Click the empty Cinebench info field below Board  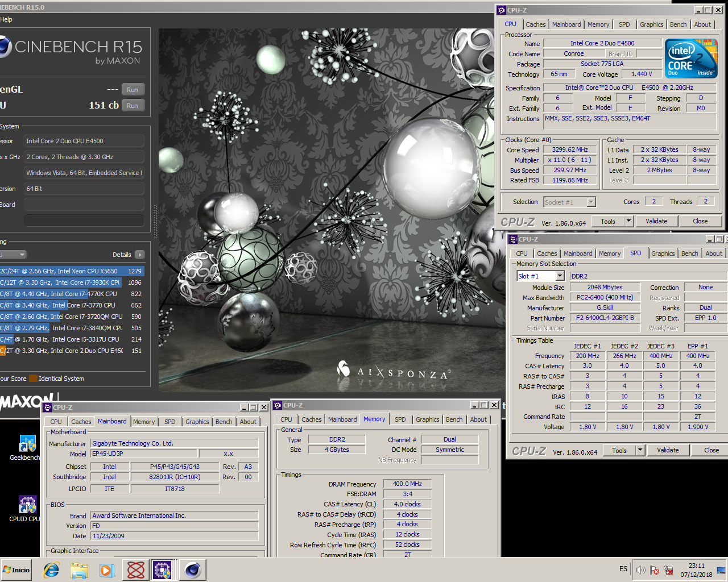(x=84, y=221)
